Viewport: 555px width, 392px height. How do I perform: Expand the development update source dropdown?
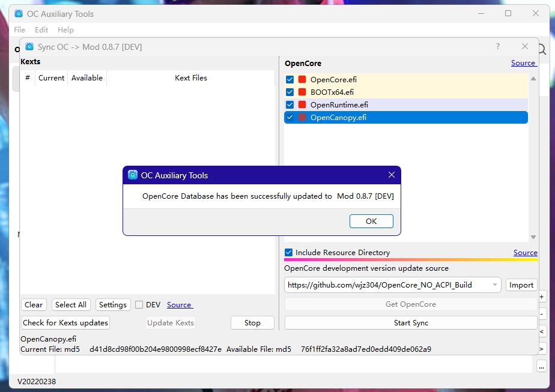coord(495,285)
